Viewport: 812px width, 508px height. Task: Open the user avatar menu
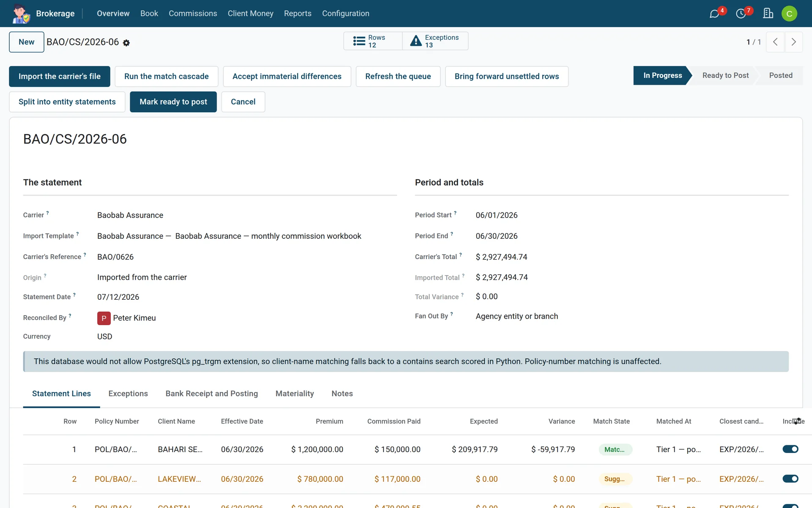[x=789, y=14]
